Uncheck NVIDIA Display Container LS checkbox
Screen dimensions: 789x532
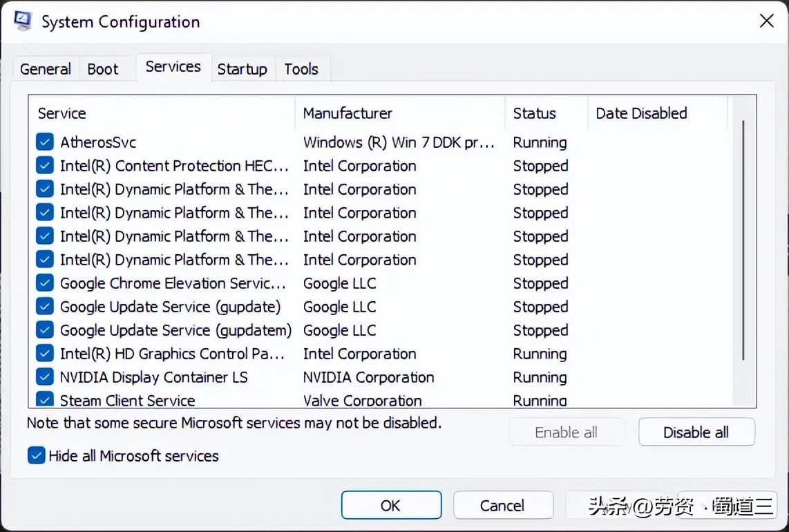(45, 377)
